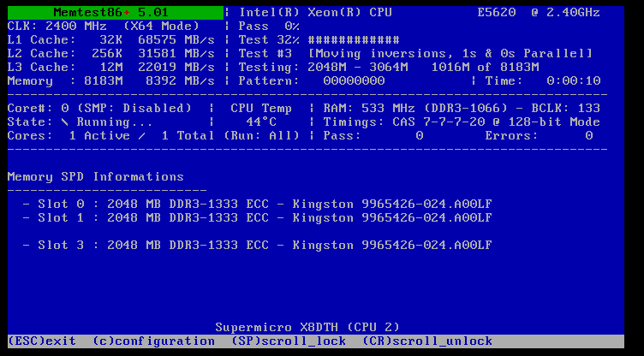The width and height of the screenshot is (644, 356).
Task: Click the 'BCLK: 133' value
Action: point(565,109)
